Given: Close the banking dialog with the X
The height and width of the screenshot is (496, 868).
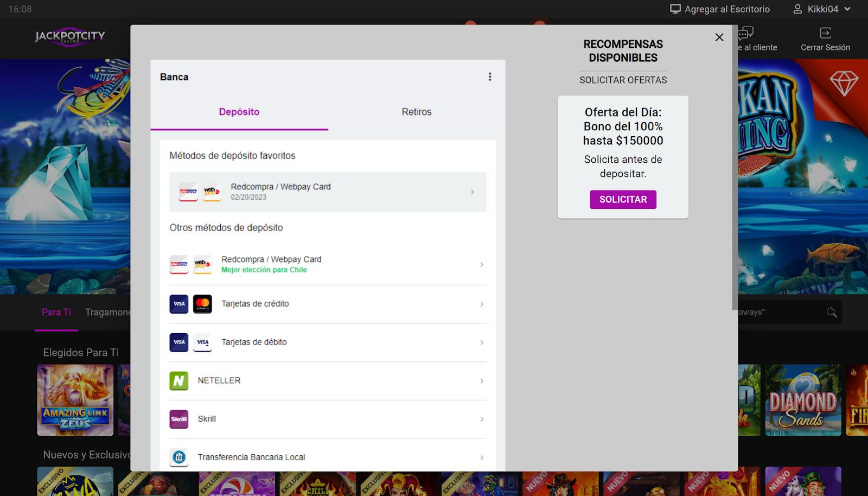Looking at the screenshot, I should [719, 37].
